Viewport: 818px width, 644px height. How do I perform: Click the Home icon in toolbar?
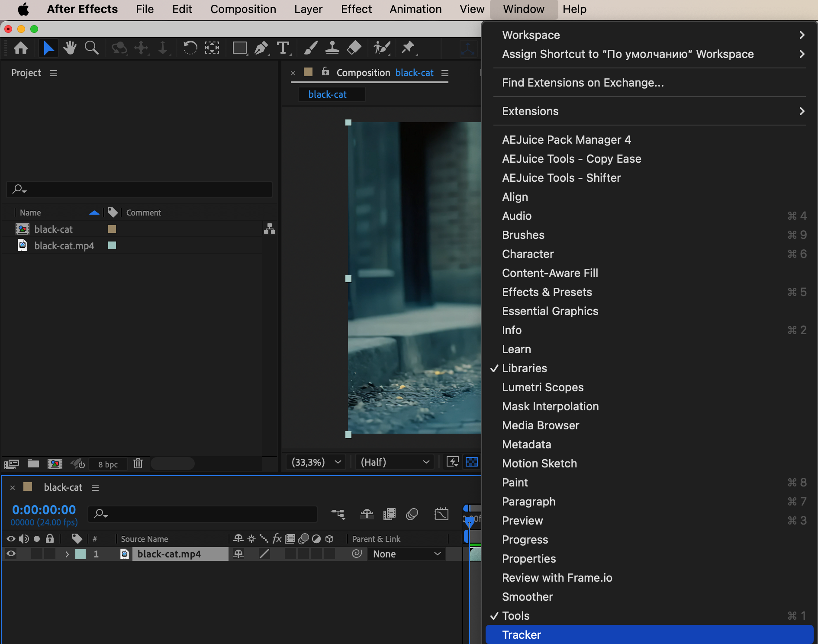click(21, 48)
